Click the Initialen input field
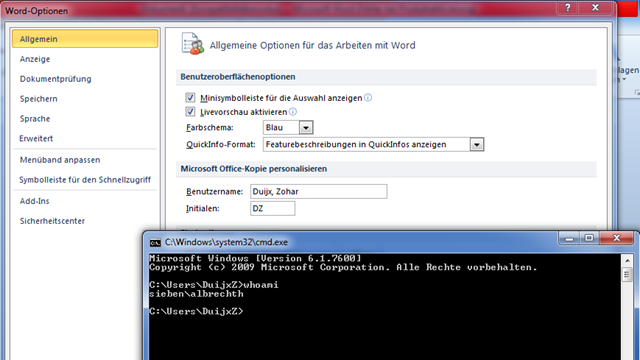The image size is (640, 360). coord(272,209)
